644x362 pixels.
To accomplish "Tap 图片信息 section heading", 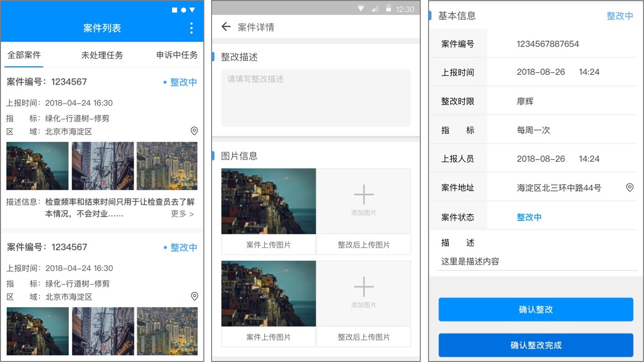I will [x=239, y=156].
